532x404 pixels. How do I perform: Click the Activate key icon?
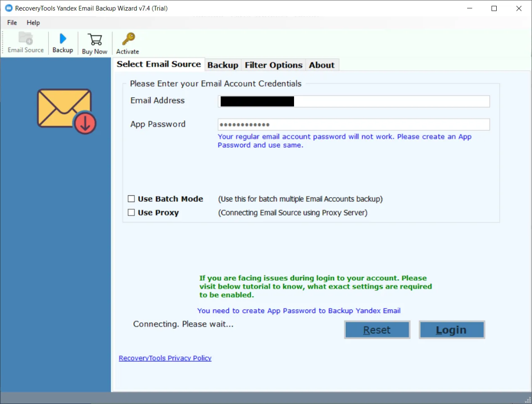128,43
